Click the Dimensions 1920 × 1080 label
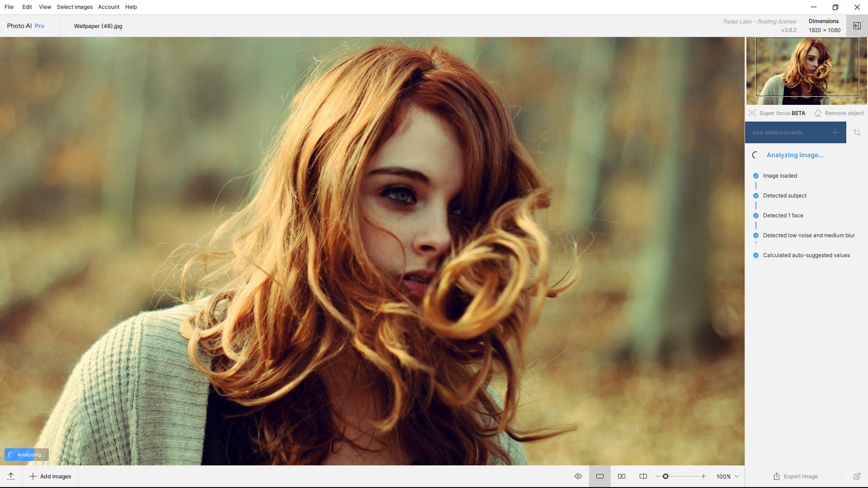This screenshot has height=488, width=868. tap(824, 26)
